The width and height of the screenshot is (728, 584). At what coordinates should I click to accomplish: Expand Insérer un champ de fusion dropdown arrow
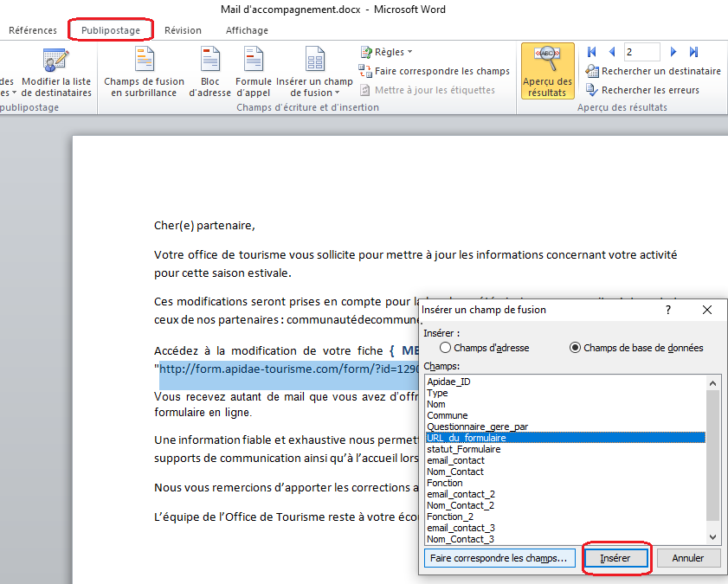tap(337, 93)
